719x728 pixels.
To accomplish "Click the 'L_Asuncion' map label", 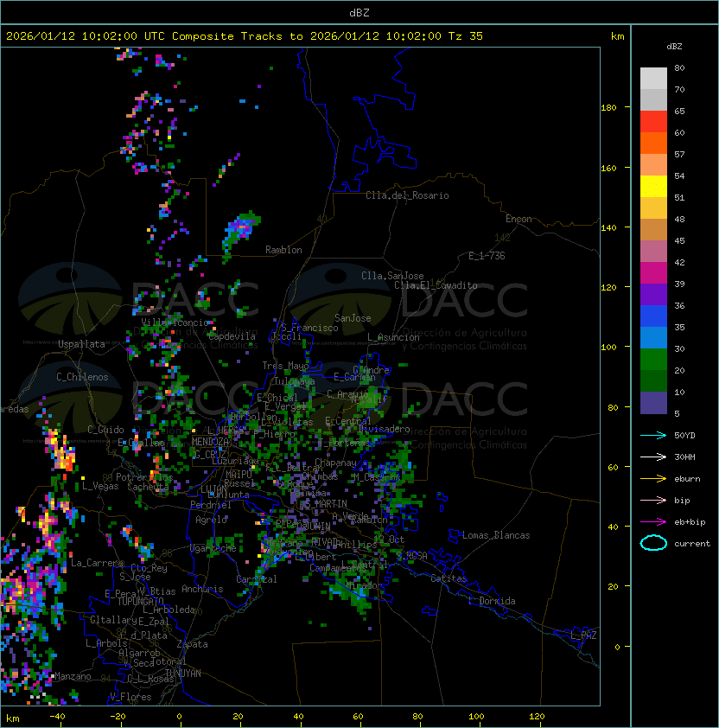I will 393,337.
